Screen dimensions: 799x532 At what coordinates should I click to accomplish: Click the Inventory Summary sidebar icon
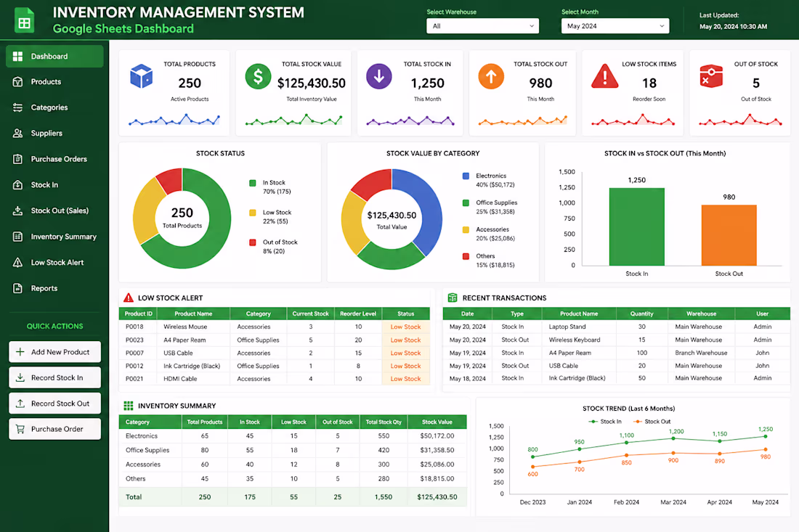18,236
